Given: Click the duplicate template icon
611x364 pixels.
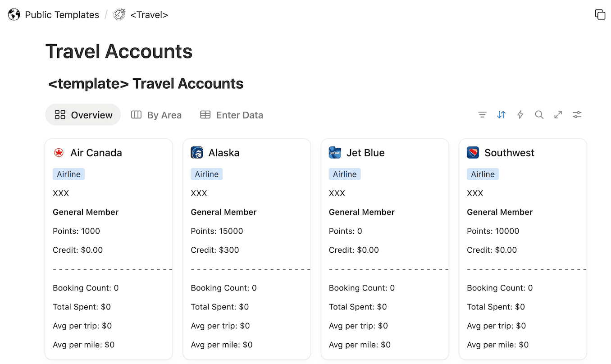Looking at the screenshot, I should (x=600, y=14).
